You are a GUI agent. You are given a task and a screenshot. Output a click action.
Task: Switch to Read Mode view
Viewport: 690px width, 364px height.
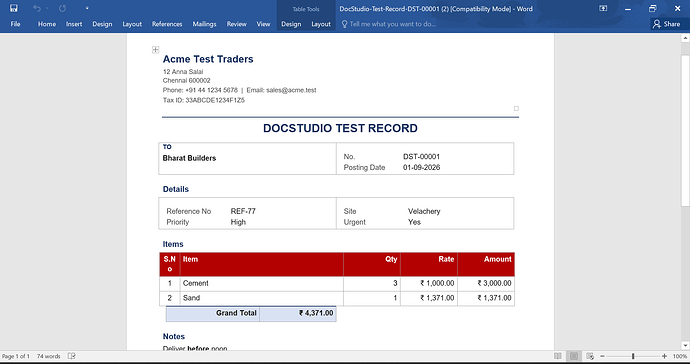(x=558, y=356)
